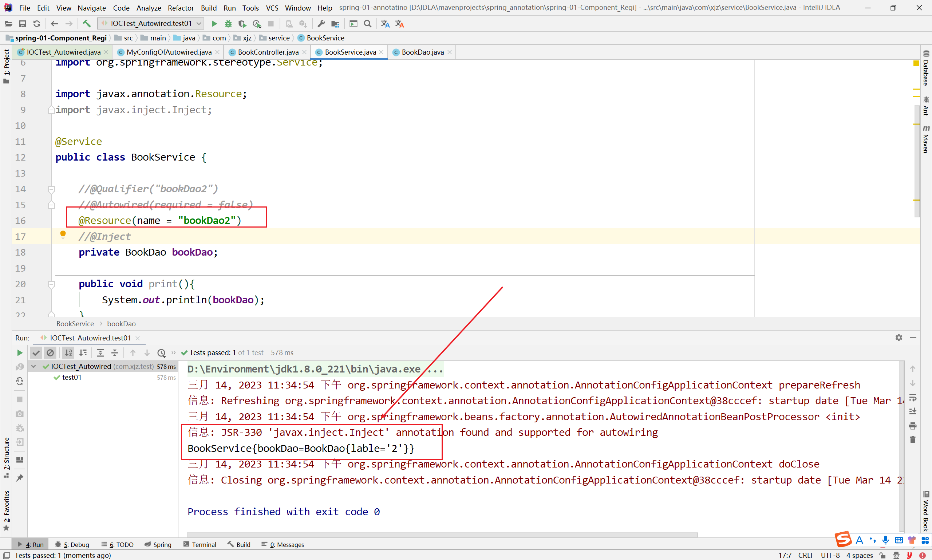The height and width of the screenshot is (560, 932).
Task: Click the yellow inspection status square
Action: [916, 63]
